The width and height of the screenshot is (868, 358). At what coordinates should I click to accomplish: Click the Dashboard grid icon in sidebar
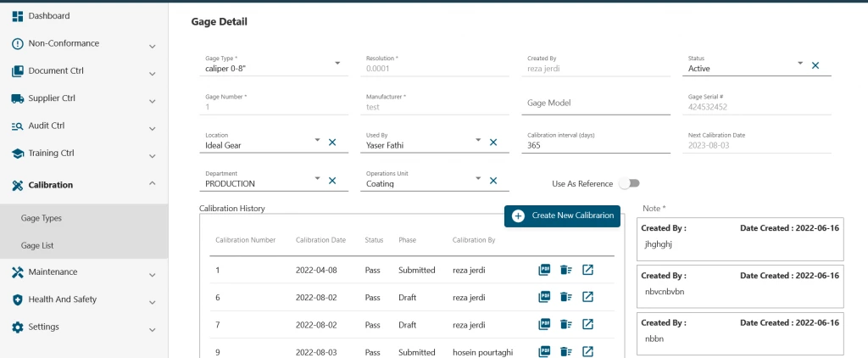point(18,16)
